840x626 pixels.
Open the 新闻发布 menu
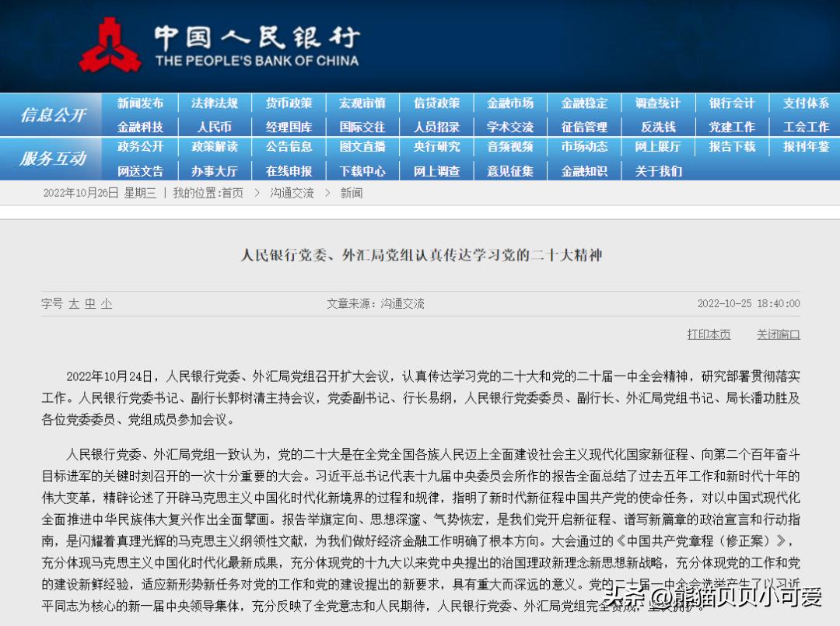[x=141, y=102]
